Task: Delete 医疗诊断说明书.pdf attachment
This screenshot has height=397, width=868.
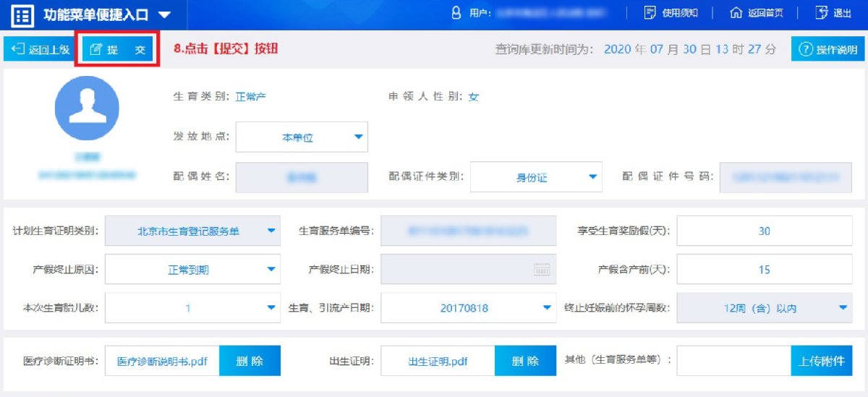Action: pyautogui.click(x=250, y=361)
